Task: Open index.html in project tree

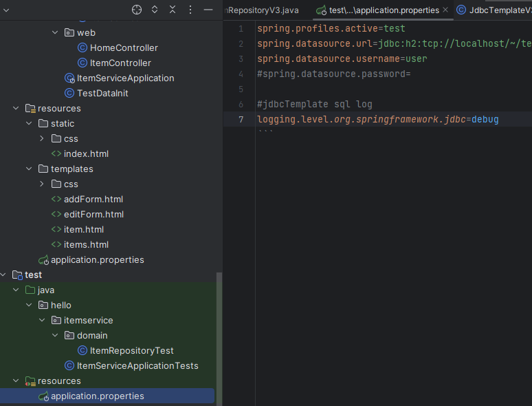Action: coord(86,153)
